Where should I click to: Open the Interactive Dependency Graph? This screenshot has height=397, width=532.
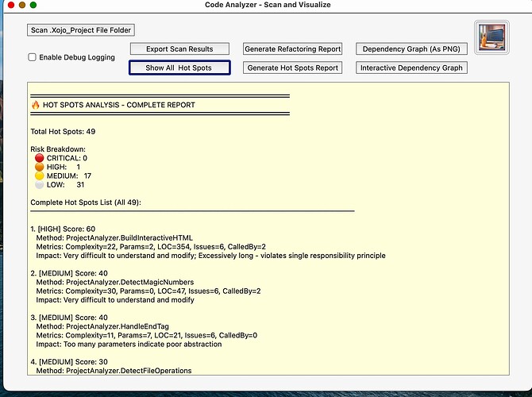pos(411,68)
